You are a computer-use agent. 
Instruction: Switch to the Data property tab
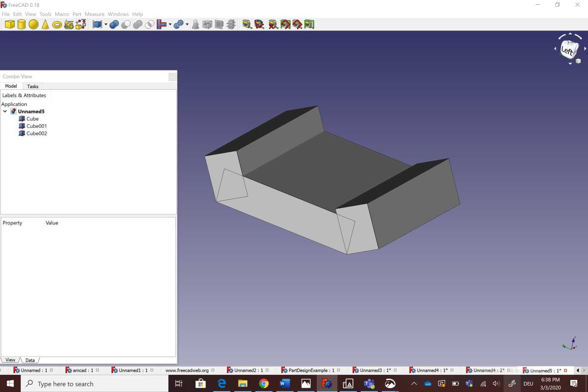30,360
